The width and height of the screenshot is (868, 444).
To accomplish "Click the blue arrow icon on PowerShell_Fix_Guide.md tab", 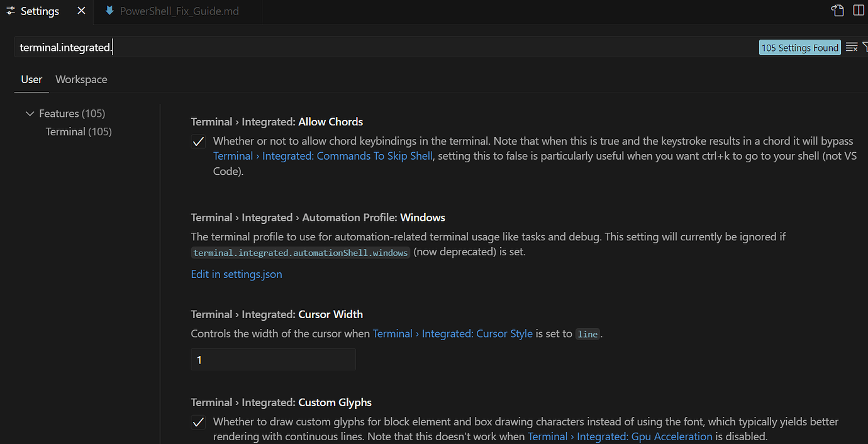I will click(x=109, y=10).
